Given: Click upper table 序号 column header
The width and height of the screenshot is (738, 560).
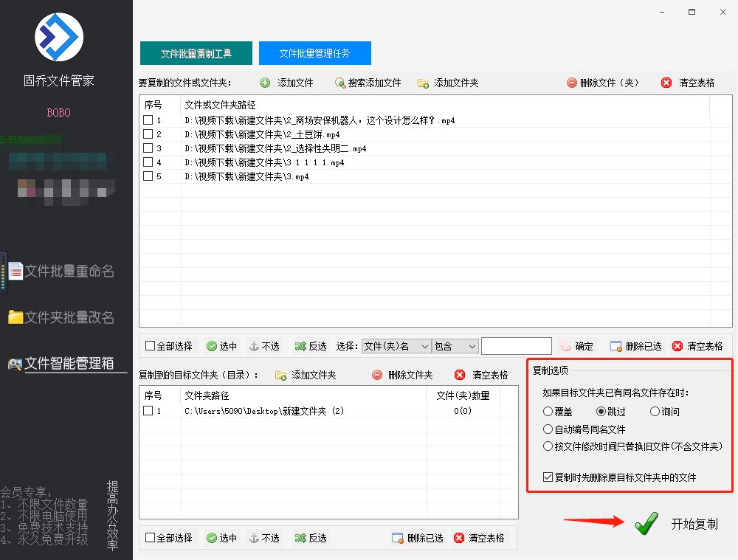Looking at the screenshot, I should click(x=153, y=105).
